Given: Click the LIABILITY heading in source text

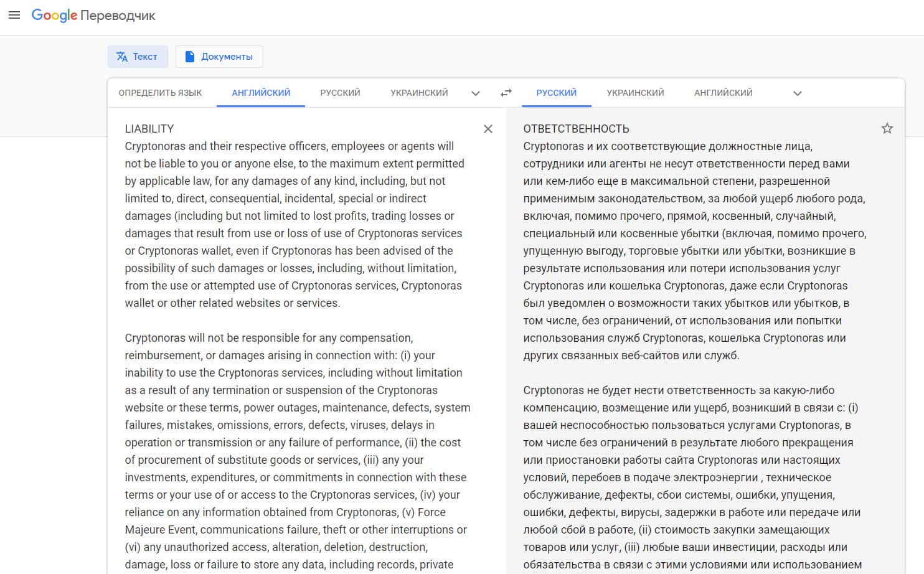Looking at the screenshot, I should (x=149, y=129).
